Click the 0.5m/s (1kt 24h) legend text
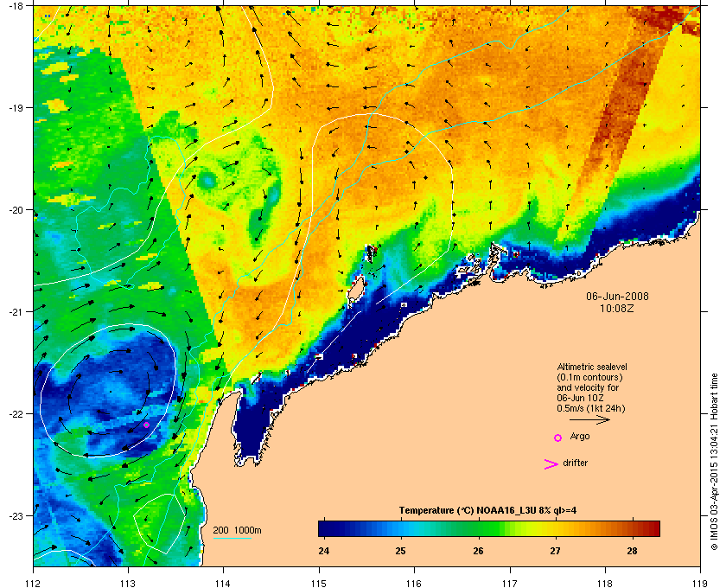Image resolution: width=726 pixels, height=588 pixels. (x=591, y=409)
